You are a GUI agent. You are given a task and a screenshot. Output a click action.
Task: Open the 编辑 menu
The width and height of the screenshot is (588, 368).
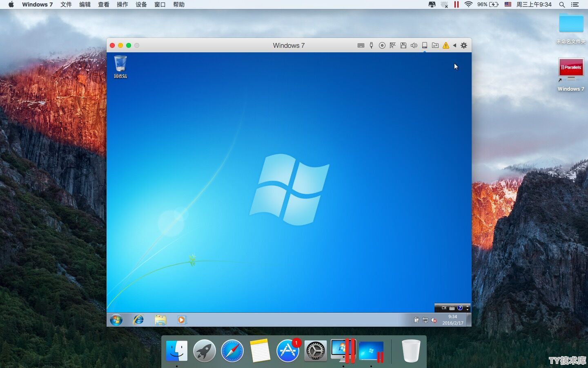pyautogui.click(x=85, y=4)
